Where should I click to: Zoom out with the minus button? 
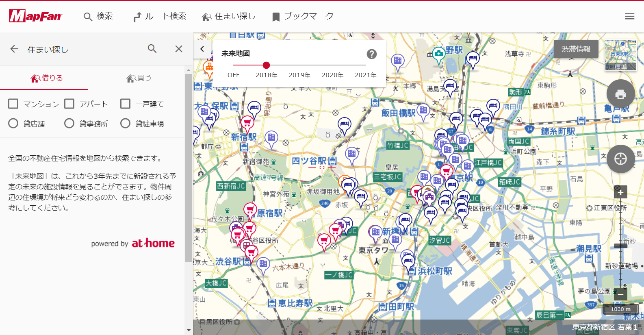click(x=620, y=294)
